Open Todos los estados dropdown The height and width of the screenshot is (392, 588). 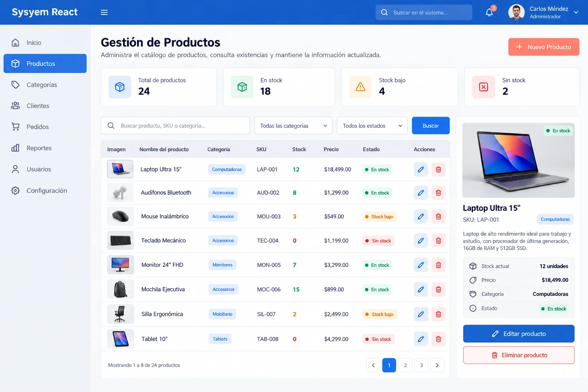(x=372, y=126)
